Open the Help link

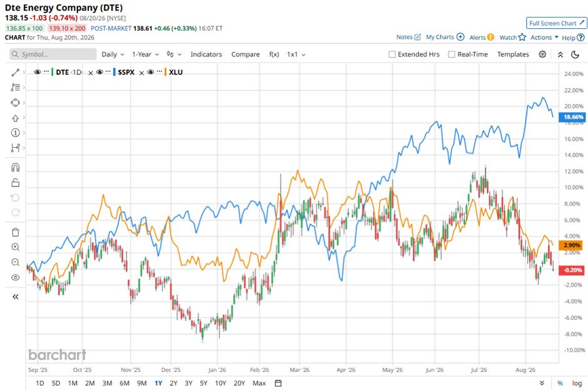573,38
